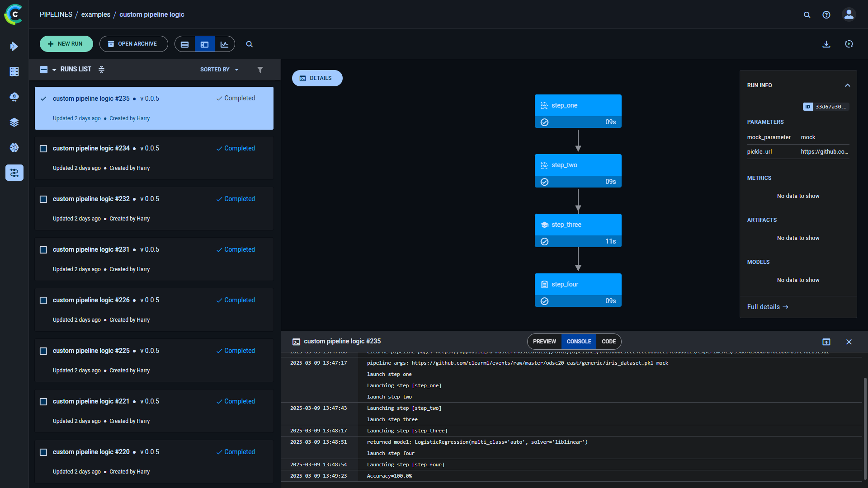Select the step_three node in the pipeline graph
The height and width of the screenshot is (488, 868).
click(x=578, y=225)
